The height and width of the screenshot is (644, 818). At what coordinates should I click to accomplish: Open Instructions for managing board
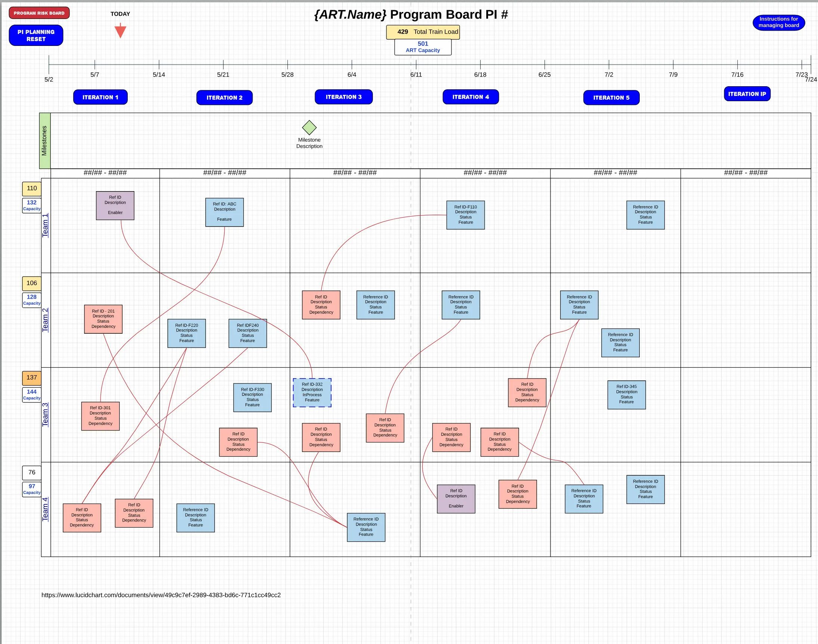pos(778,22)
